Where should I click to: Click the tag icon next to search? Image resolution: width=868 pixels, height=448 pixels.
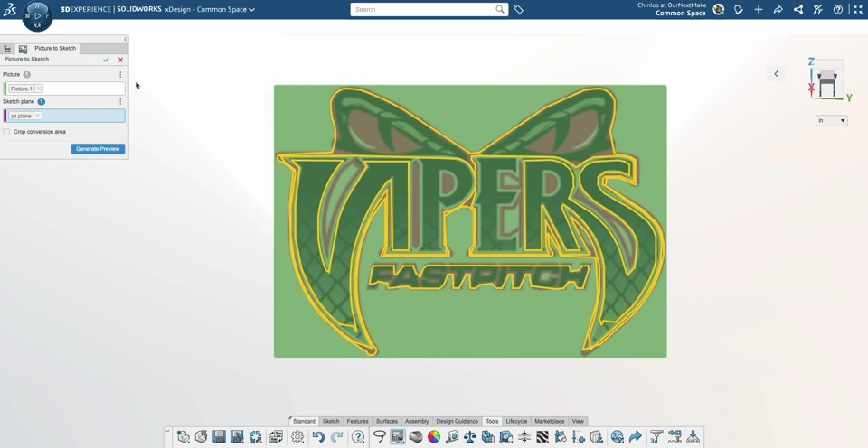[x=518, y=9]
